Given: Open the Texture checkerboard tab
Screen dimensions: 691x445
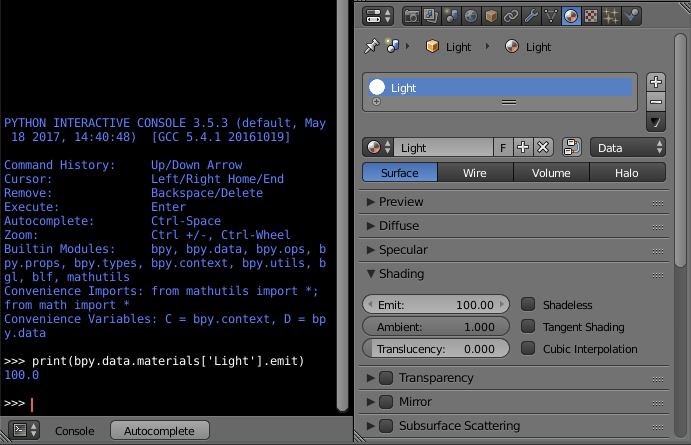Looking at the screenshot, I should click(591, 16).
